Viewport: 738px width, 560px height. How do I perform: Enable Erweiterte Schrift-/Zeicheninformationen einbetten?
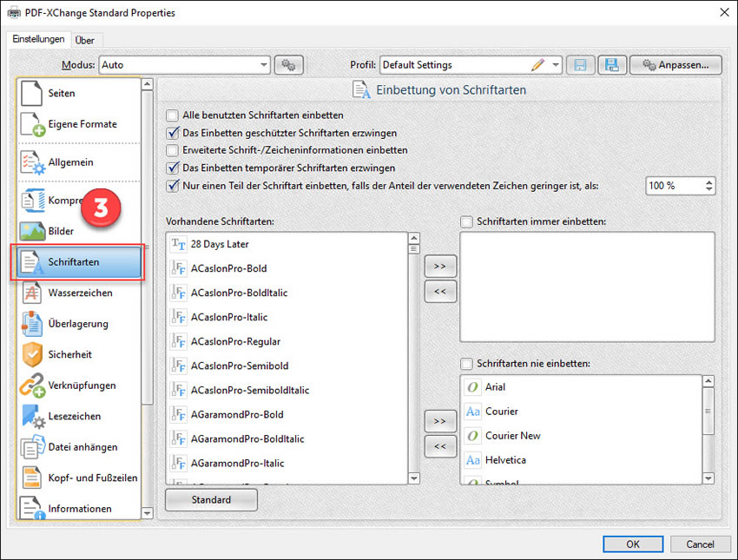pyautogui.click(x=173, y=150)
